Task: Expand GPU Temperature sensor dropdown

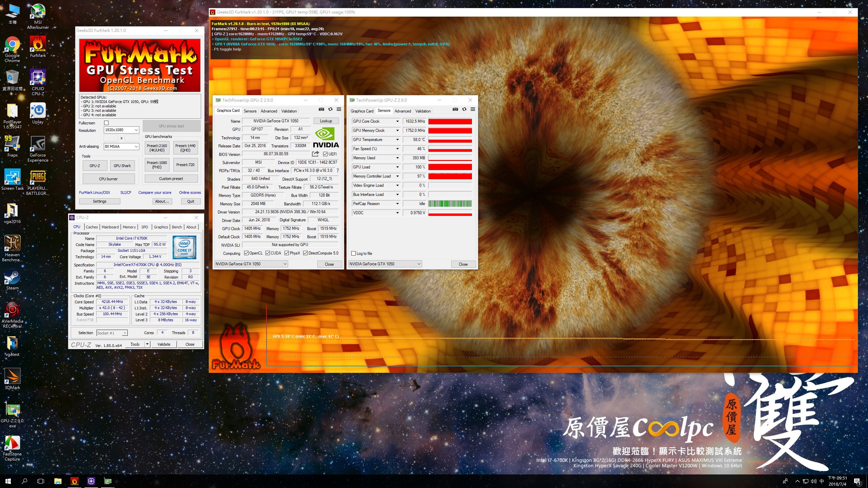Action: coord(397,140)
